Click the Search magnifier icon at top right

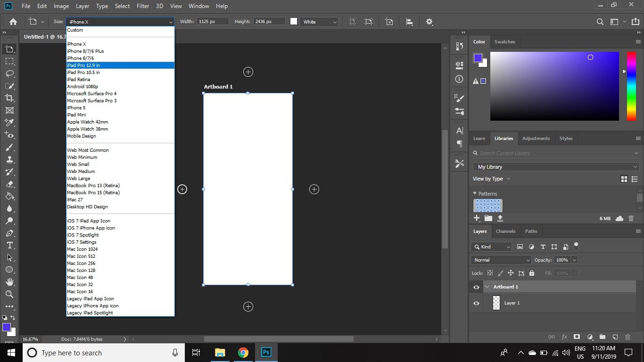tap(600, 22)
